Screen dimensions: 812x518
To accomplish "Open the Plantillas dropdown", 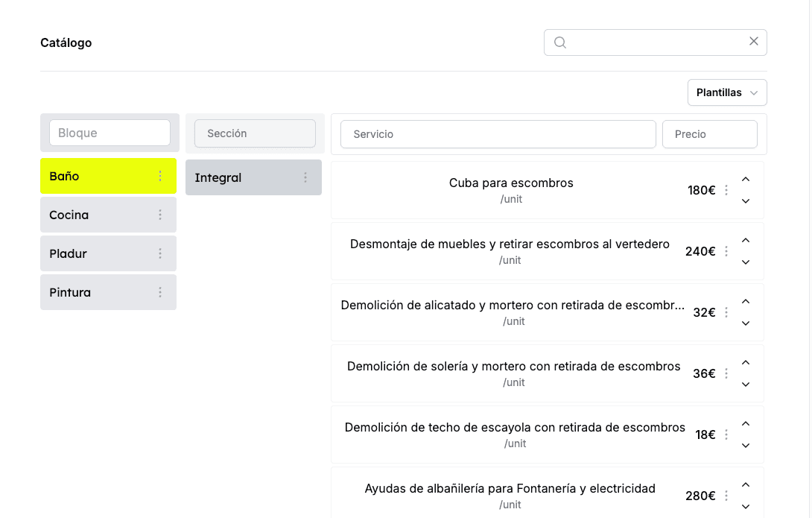I will [726, 92].
